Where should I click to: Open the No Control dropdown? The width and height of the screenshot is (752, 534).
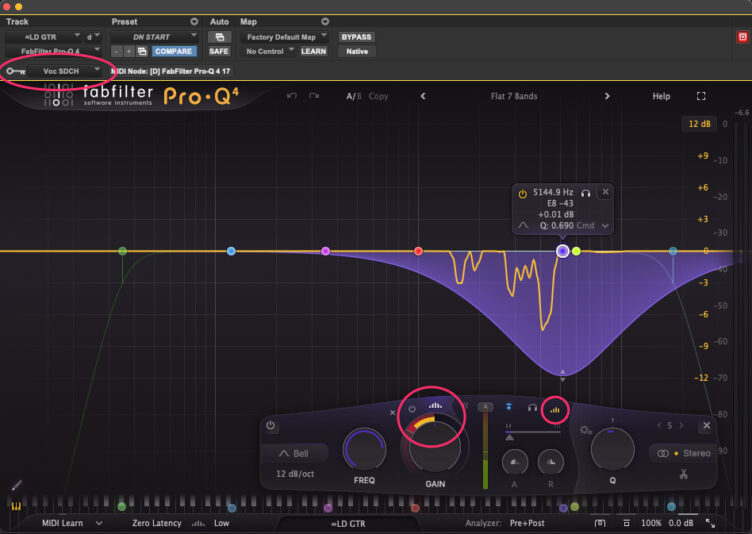click(x=269, y=51)
